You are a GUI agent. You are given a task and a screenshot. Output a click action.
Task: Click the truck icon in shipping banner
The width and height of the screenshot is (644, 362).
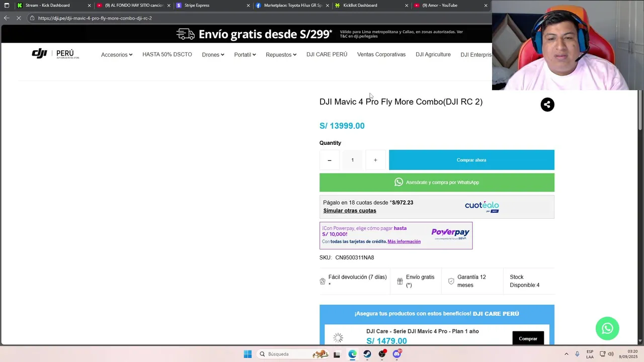pyautogui.click(x=185, y=34)
